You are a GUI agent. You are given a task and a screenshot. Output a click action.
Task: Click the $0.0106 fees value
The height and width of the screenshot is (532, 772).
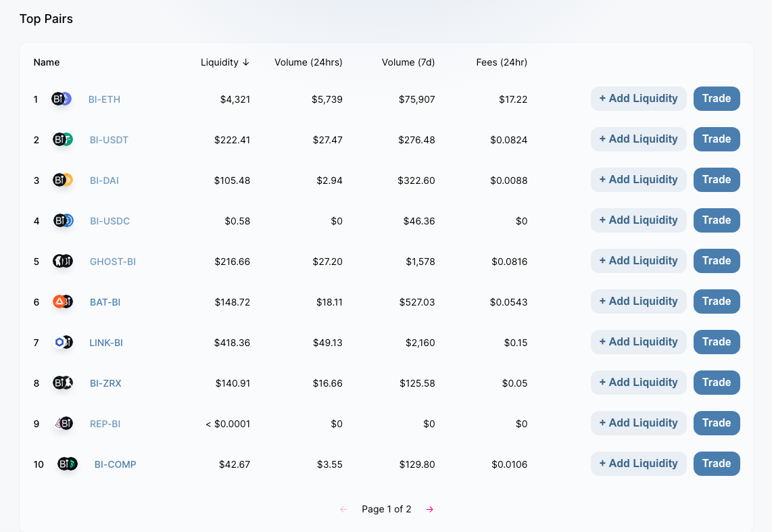coord(509,464)
